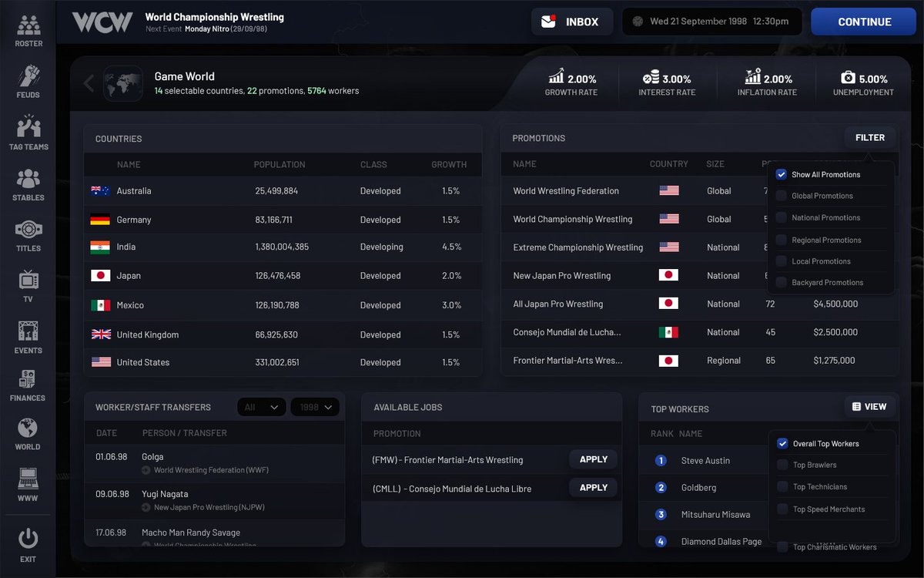
Task: Click the United Kingdom flag icon
Action: click(x=100, y=334)
